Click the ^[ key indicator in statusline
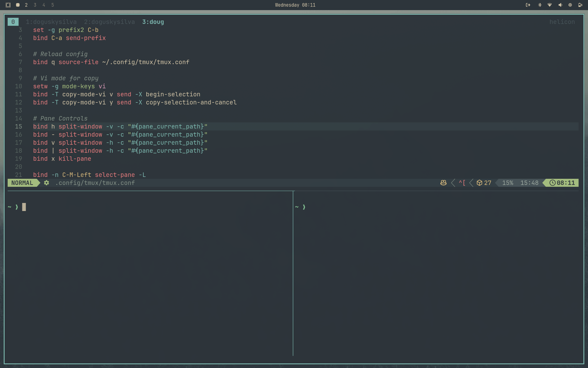This screenshot has height=368, width=588. click(462, 183)
